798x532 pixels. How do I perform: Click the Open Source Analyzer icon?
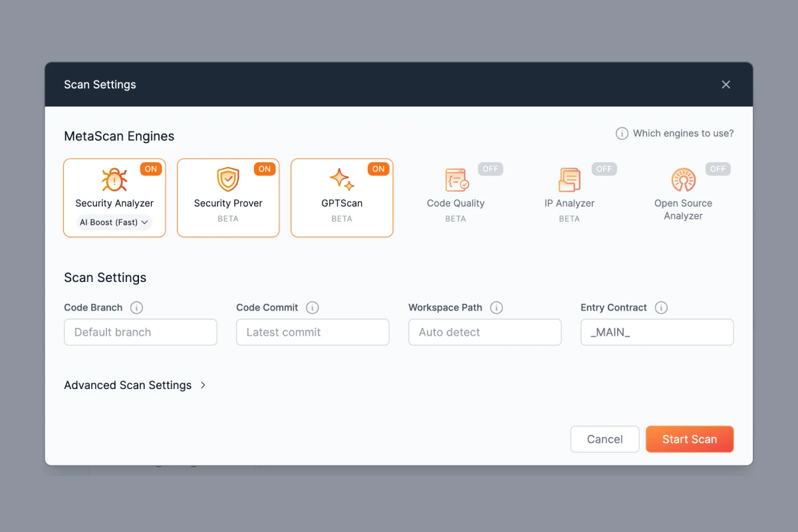(683, 180)
